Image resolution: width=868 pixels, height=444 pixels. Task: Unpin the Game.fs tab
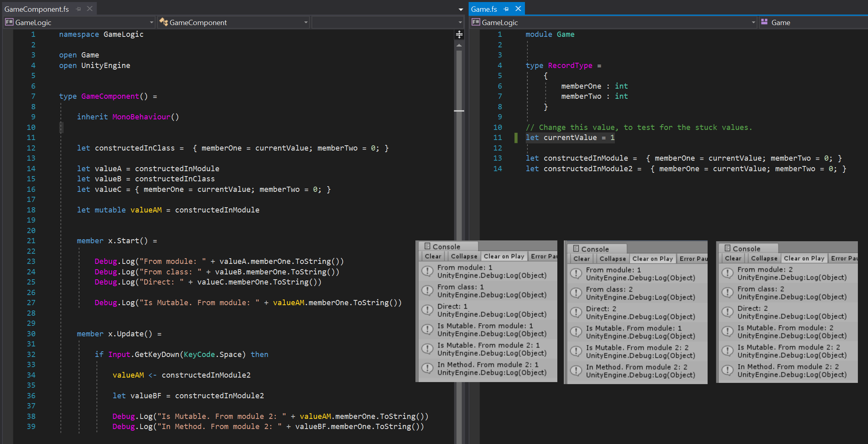click(505, 8)
